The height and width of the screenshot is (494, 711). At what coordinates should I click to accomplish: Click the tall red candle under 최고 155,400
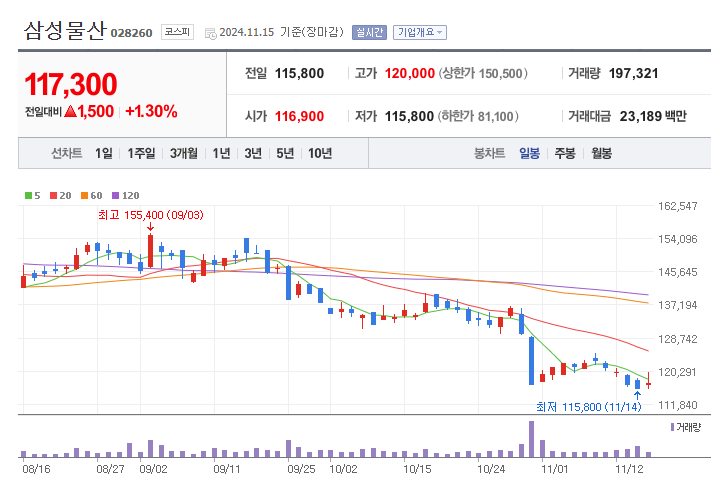[151, 251]
